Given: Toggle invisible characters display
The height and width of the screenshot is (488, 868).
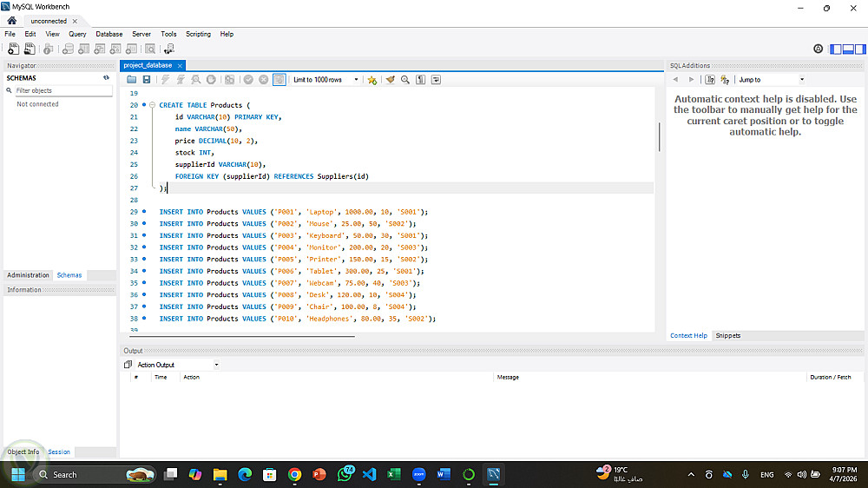Looking at the screenshot, I should pyautogui.click(x=420, y=80).
